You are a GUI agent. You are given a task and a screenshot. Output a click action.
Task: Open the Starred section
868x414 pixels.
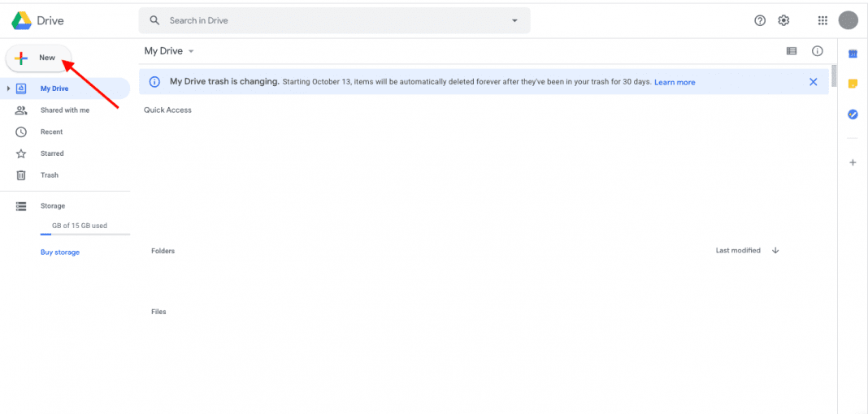click(52, 153)
